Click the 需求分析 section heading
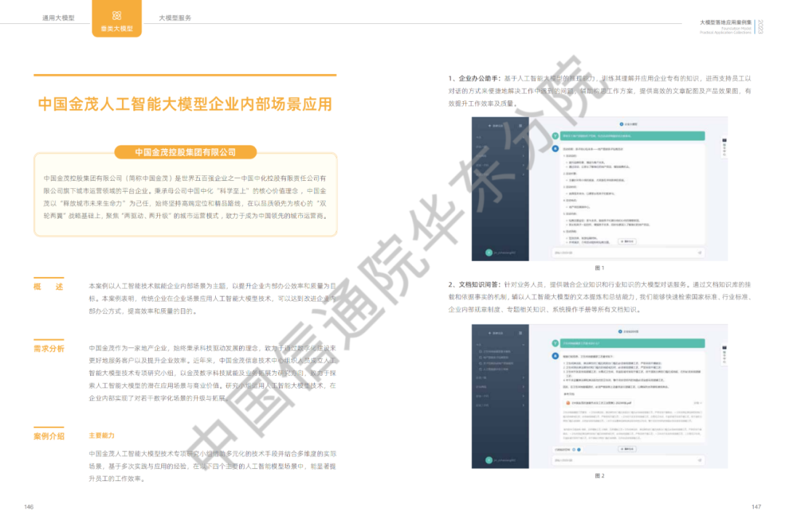This screenshot has height=532, width=785. pyautogui.click(x=49, y=349)
